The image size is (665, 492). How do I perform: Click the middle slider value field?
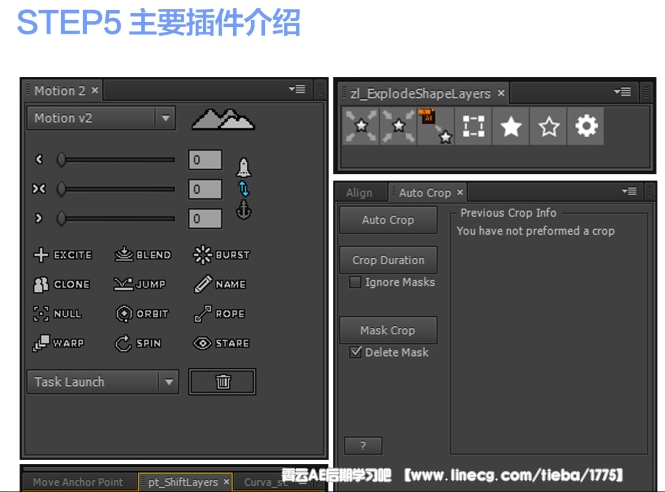point(205,189)
